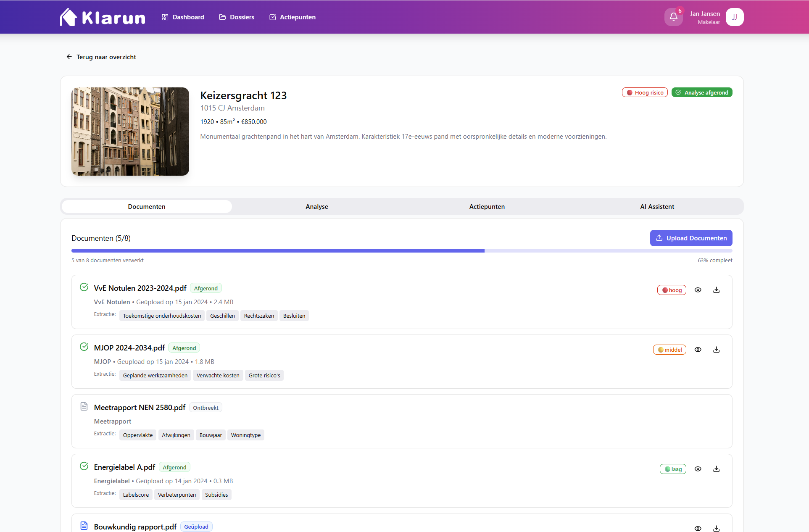Image resolution: width=809 pixels, height=532 pixels.
Task: Open the notifications bell icon
Action: pyautogui.click(x=673, y=17)
